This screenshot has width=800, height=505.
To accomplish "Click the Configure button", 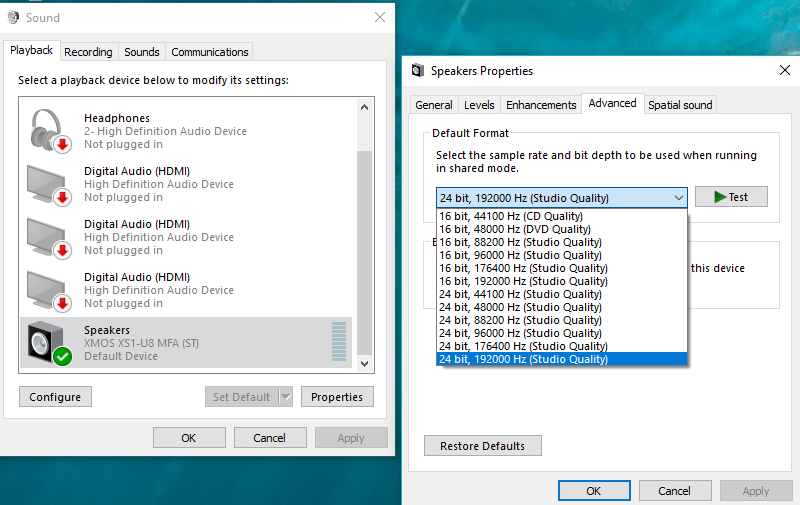I will (x=55, y=397).
